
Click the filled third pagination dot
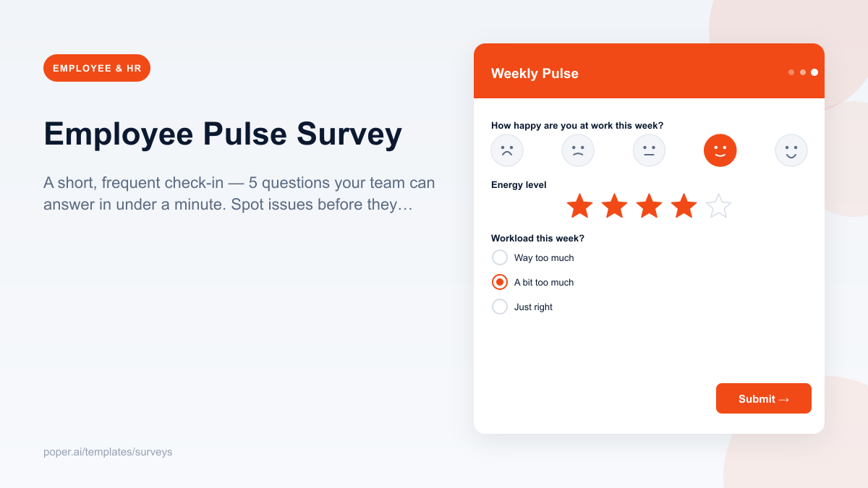[814, 72]
